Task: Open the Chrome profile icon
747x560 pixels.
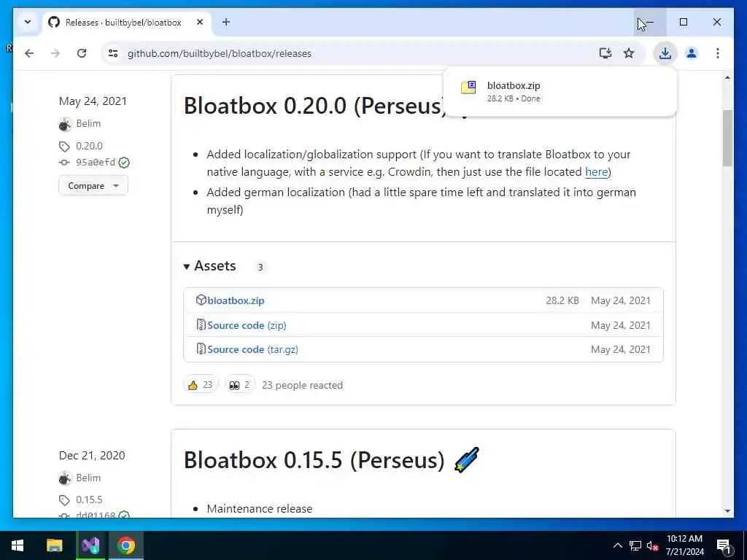Action: tap(692, 53)
